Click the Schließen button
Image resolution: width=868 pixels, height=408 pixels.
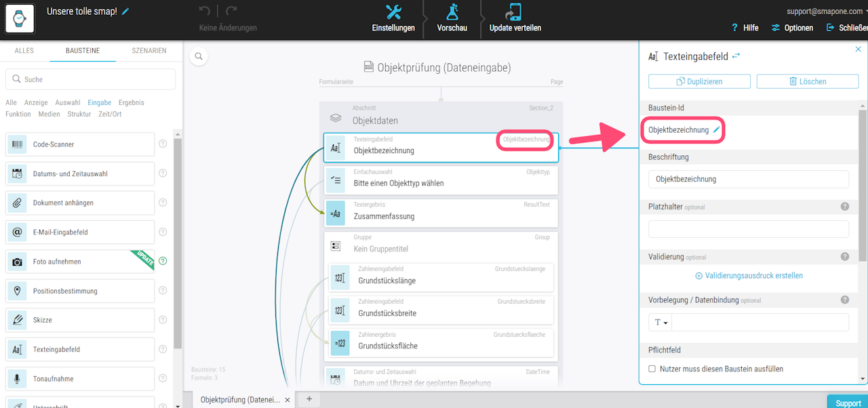(x=847, y=28)
